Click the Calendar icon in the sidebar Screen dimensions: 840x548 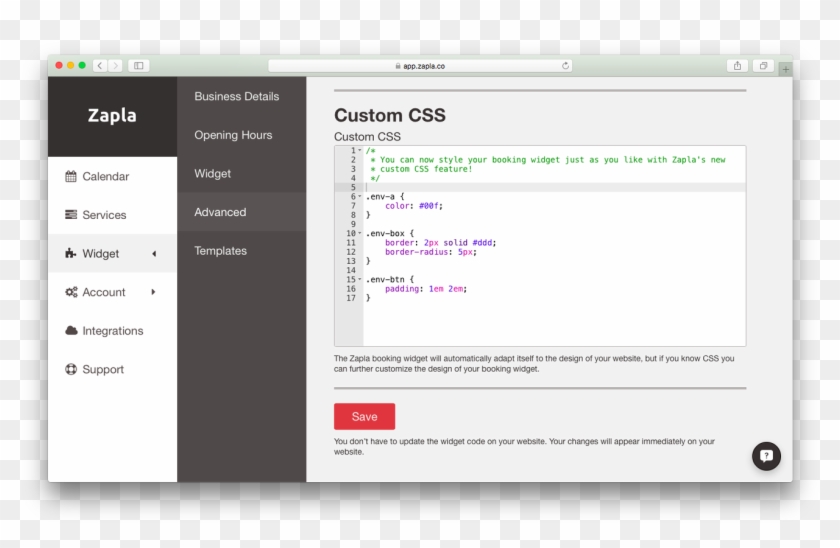click(71, 177)
